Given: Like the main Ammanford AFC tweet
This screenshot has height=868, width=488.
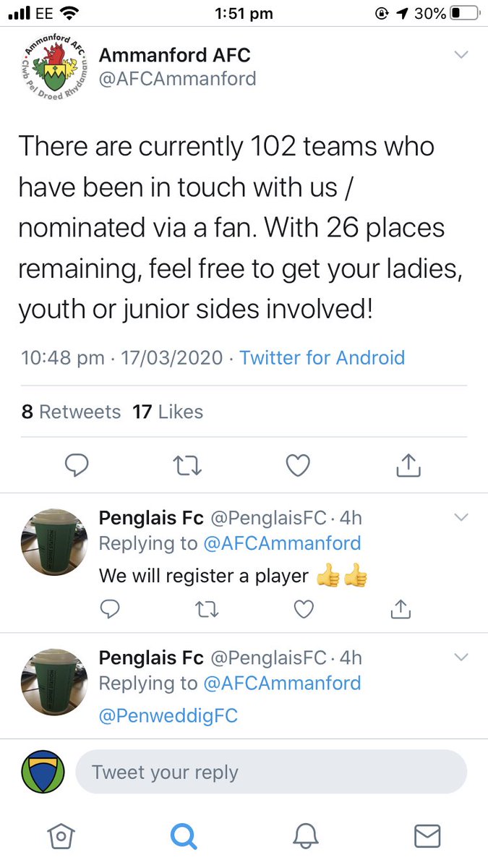Looking at the screenshot, I should tap(298, 466).
